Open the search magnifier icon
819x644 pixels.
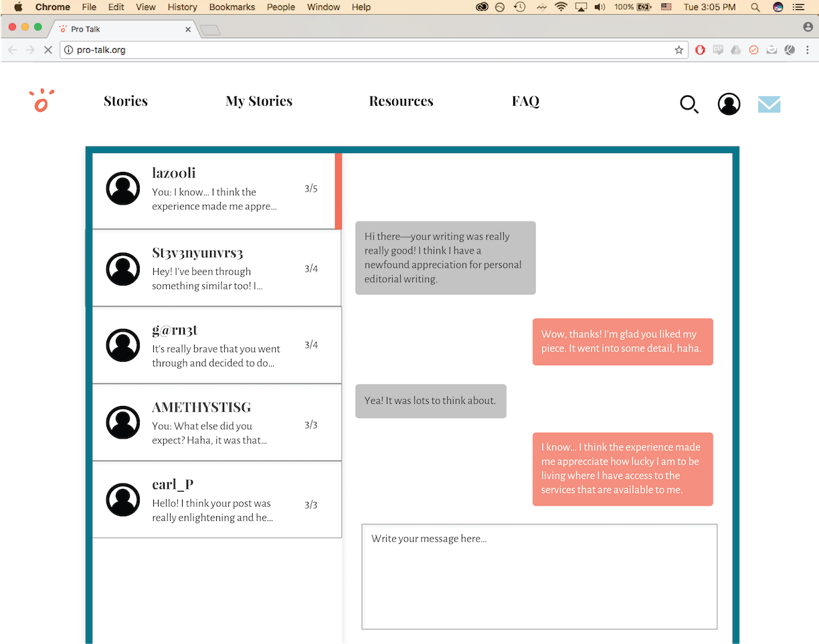[689, 104]
